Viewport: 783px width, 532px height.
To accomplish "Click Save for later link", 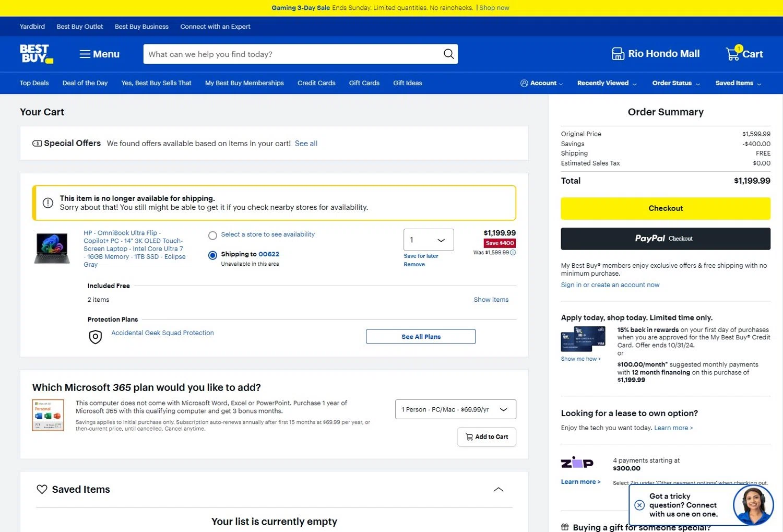I will click(x=421, y=256).
